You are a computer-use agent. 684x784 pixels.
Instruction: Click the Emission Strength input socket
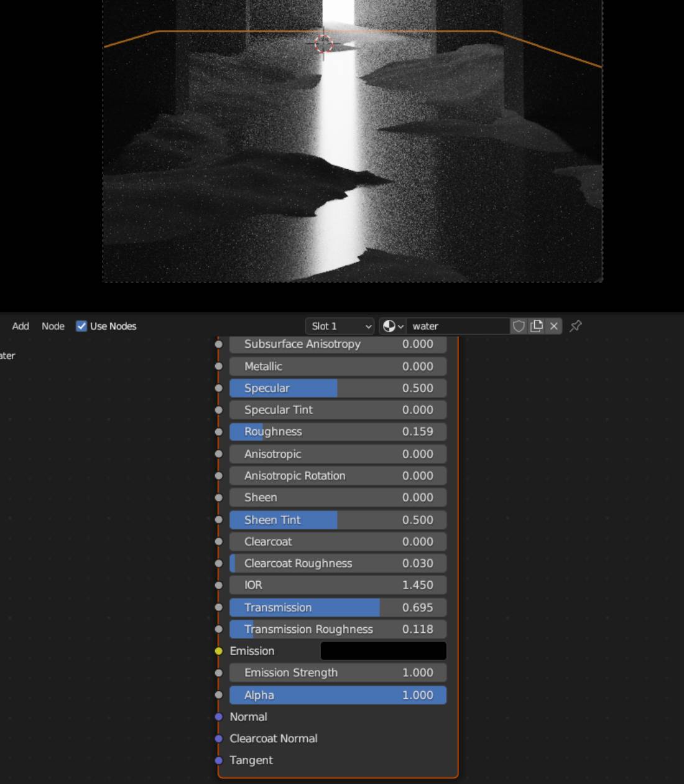click(219, 673)
